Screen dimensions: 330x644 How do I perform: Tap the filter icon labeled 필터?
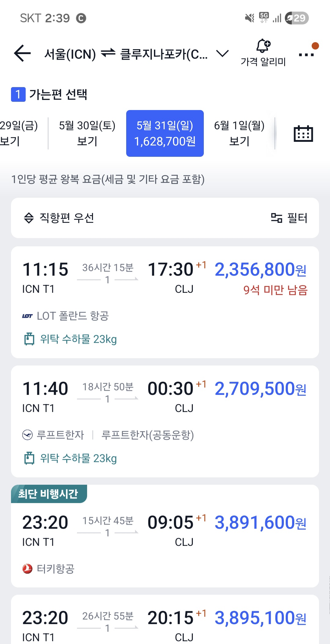click(x=289, y=218)
